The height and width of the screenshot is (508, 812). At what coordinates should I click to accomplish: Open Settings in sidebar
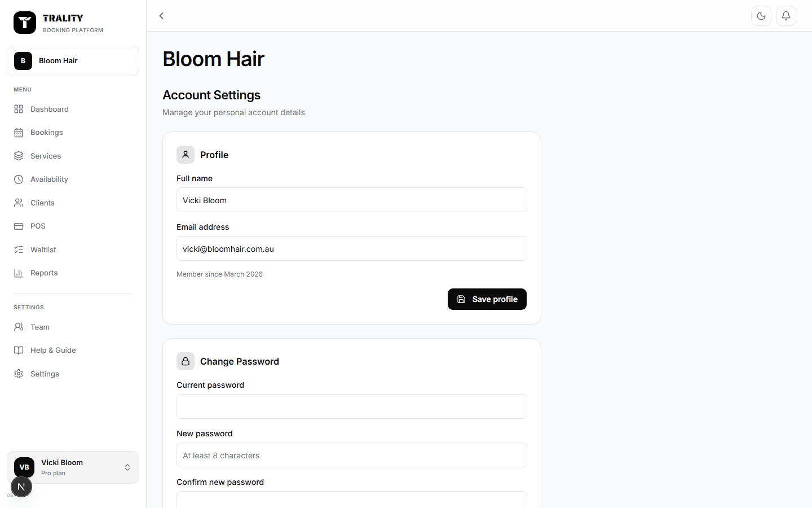pyautogui.click(x=73, y=374)
